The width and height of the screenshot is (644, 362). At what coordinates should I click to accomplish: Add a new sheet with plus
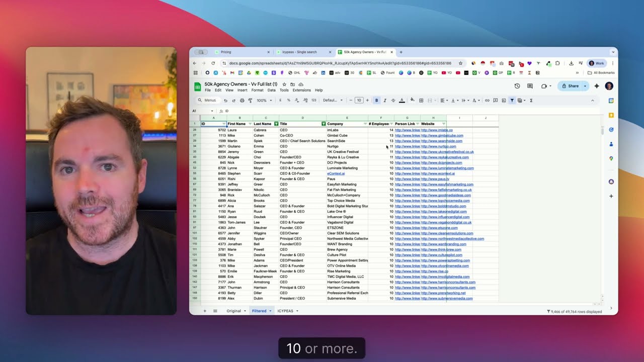coord(205,311)
